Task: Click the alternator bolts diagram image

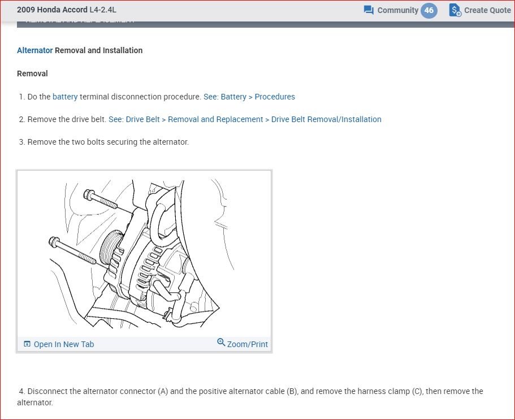Action: tap(144, 253)
